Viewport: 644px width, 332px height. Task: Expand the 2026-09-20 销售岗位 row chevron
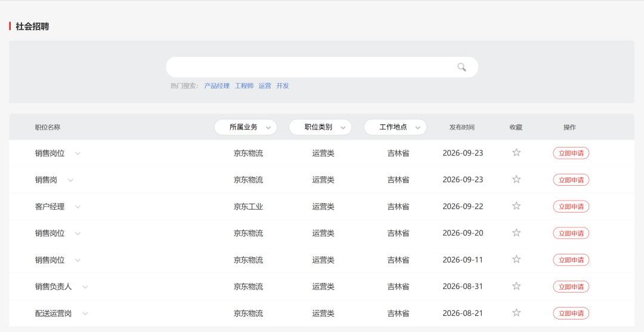(78, 233)
